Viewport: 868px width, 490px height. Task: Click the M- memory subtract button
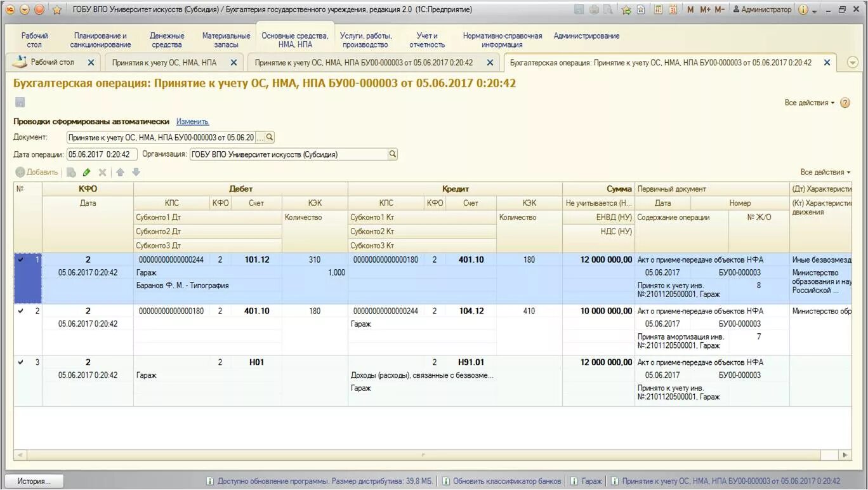[720, 10]
